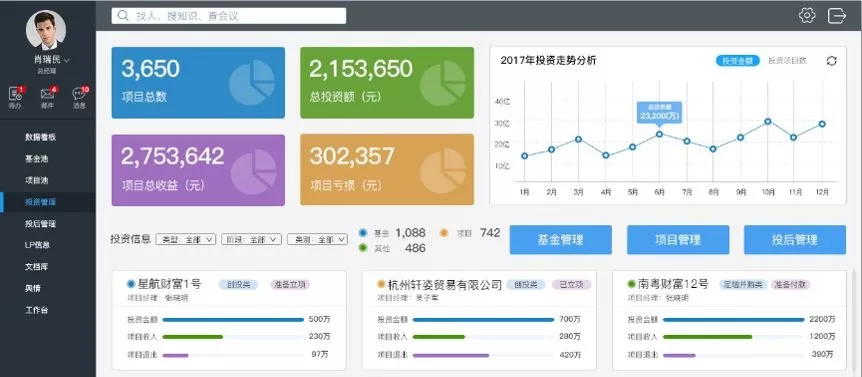Click 准备付款 tag on 南粤财富12号
Image resolution: width=862 pixels, height=377 pixels.
(791, 285)
